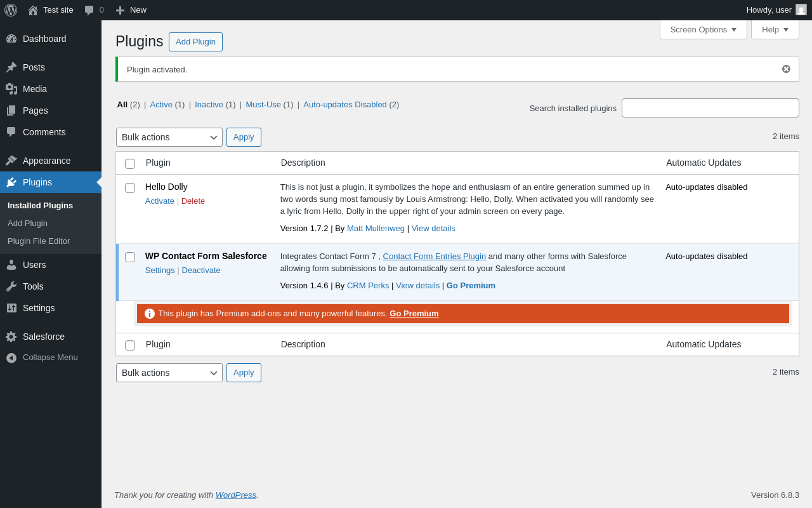Open the top Bulk actions dropdown
Image resolution: width=812 pixels, height=508 pixels.
(x=169, y=137)
